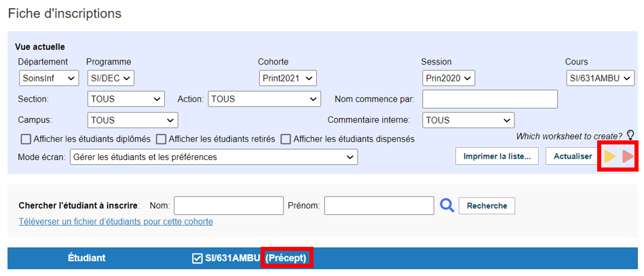Viewport: 644px width, 276px height.
Task: Check Afficher les étudiants diplômés
Action: (26, 139)
